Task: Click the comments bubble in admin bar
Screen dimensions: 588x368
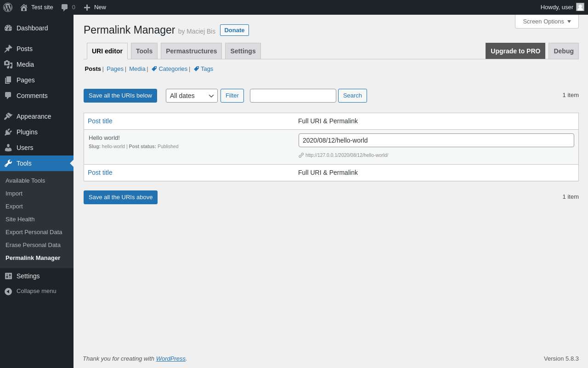Action: [65, 7]
